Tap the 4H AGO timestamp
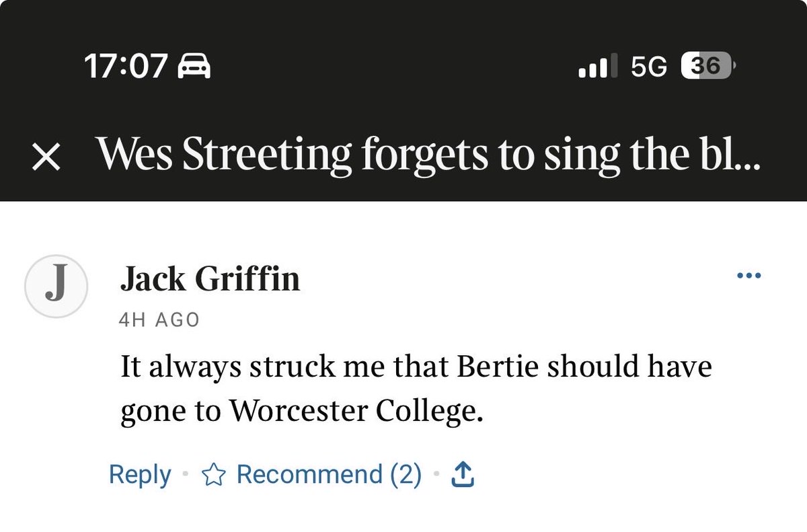Image resolution: width=807 pixels, height=532 pixels. (x=159, y=320)
